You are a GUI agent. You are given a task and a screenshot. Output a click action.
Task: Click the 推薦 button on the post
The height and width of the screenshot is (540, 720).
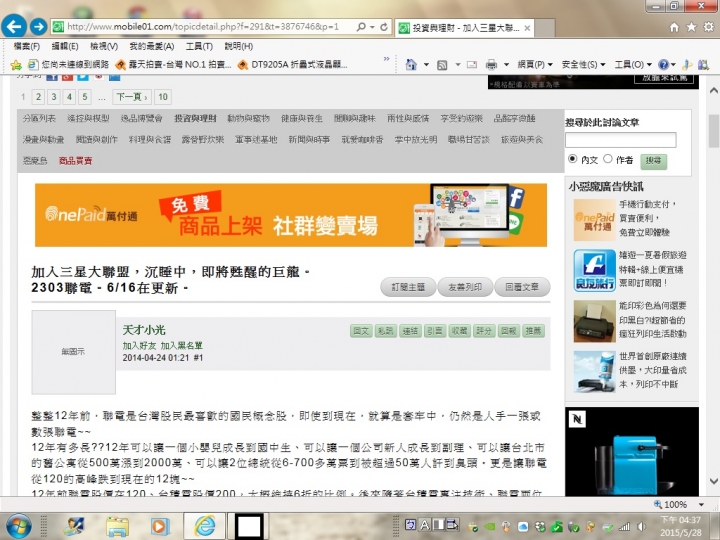(533, 331)
